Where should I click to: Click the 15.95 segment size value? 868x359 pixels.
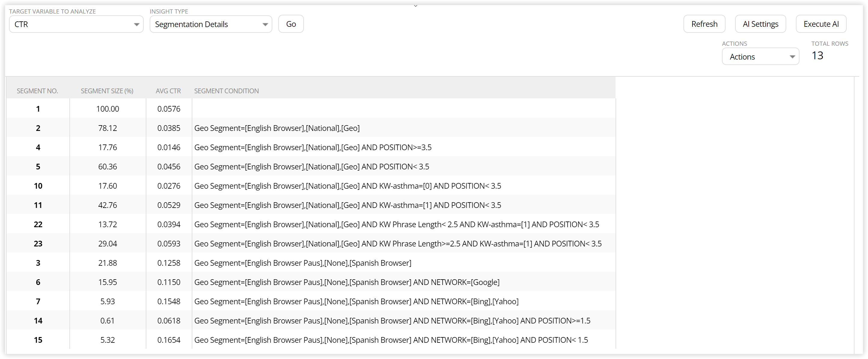pyautogui.click(x=108, y=282)
